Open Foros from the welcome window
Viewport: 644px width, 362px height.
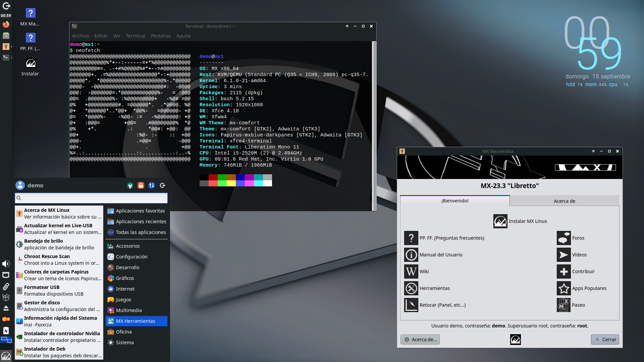pos(563,238)
